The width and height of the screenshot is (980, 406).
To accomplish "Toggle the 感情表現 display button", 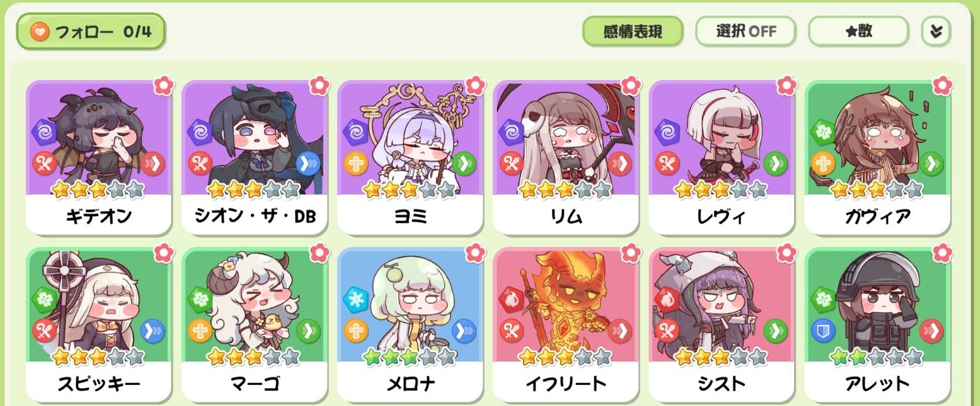I will 632,31.
